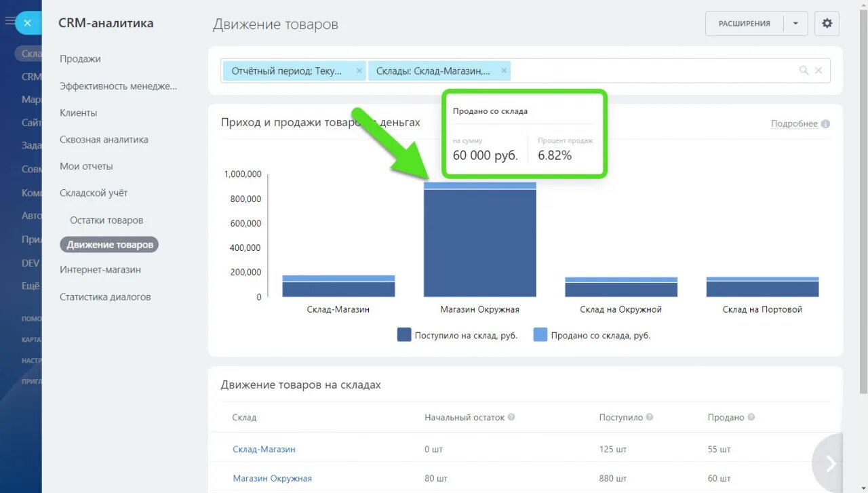Clear the filter with the X icon
Image resolution: width=868 pixels, height=493 pixels.
coord(818,71)
